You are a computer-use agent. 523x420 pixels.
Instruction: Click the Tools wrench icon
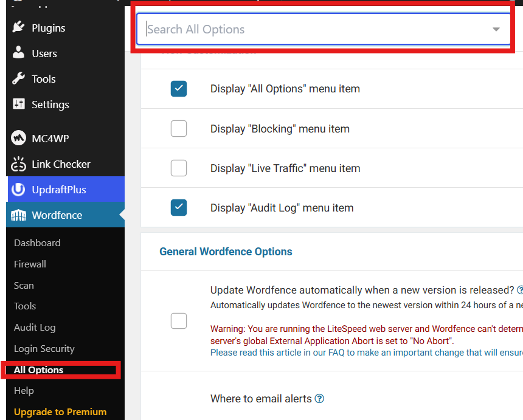coord(18,78)
